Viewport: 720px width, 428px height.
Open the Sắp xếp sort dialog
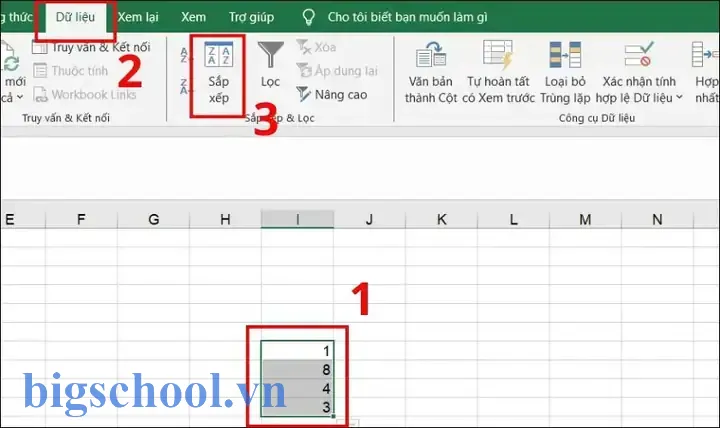coord(218,73)
